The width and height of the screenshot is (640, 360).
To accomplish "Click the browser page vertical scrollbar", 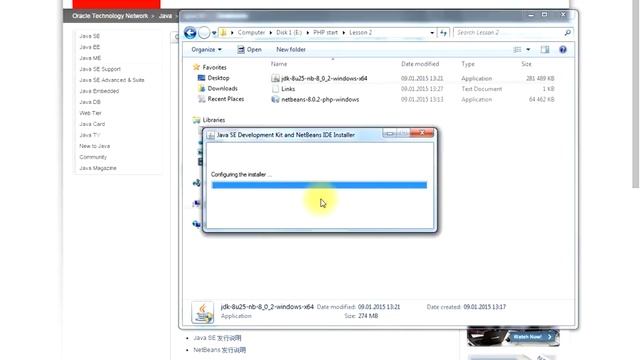I will click(635, 94).
